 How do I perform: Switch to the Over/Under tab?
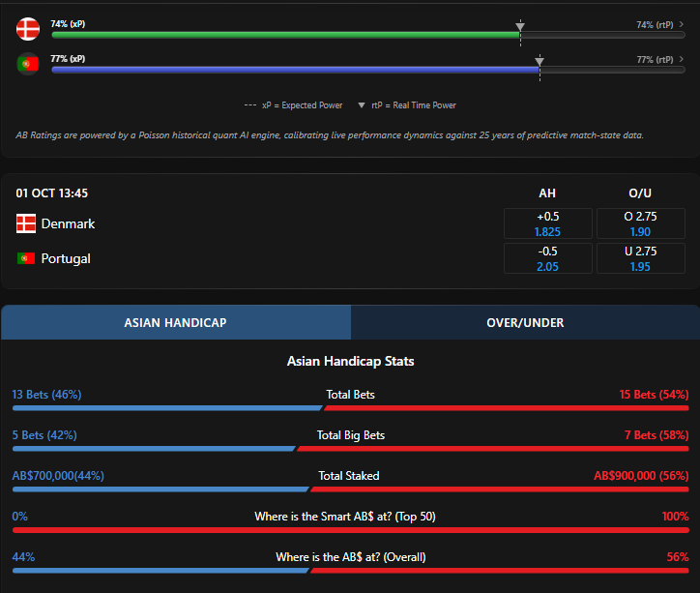click(525, 322)
